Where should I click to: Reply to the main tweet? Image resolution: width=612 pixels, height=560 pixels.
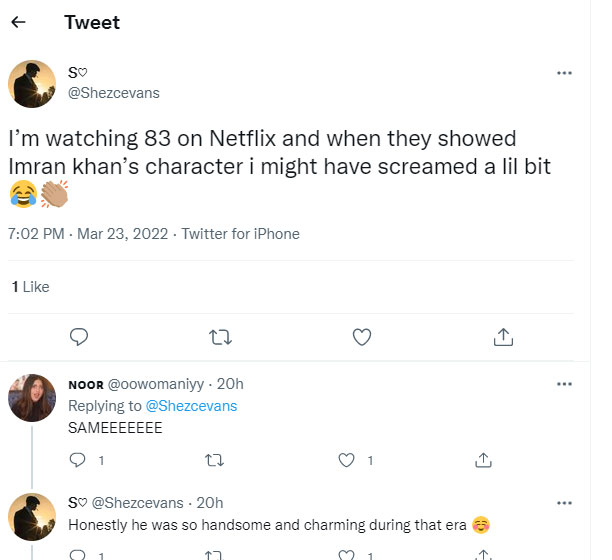[x=79, y=336]
